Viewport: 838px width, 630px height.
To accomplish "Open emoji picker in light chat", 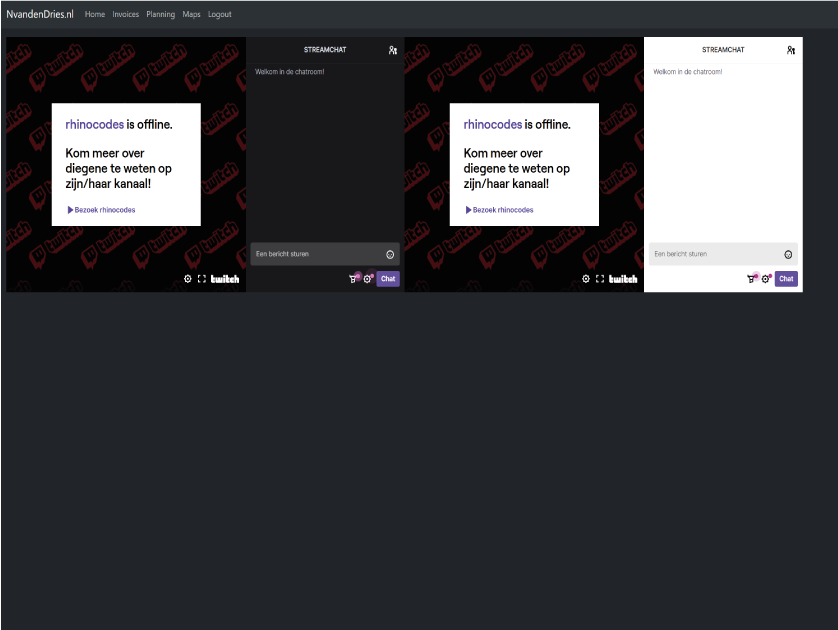I will [x=788, y=254].
